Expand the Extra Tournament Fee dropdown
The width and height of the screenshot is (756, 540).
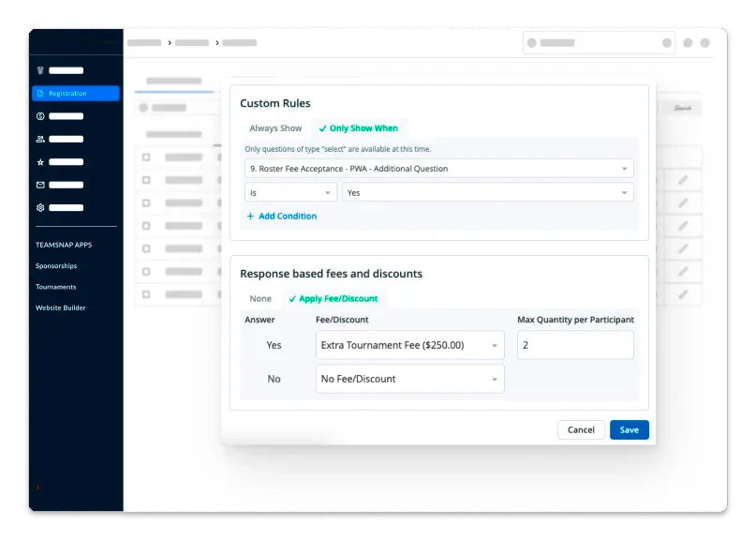[409, 345]
